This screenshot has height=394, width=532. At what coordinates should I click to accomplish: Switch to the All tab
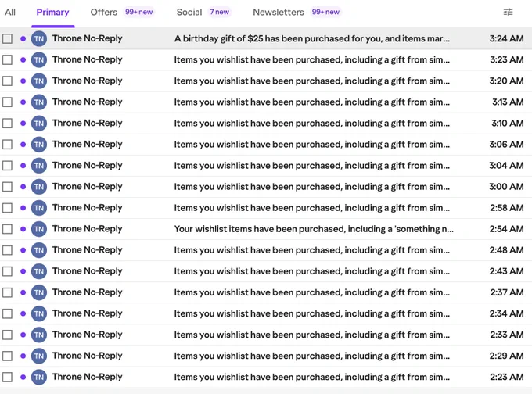[10, 13]
